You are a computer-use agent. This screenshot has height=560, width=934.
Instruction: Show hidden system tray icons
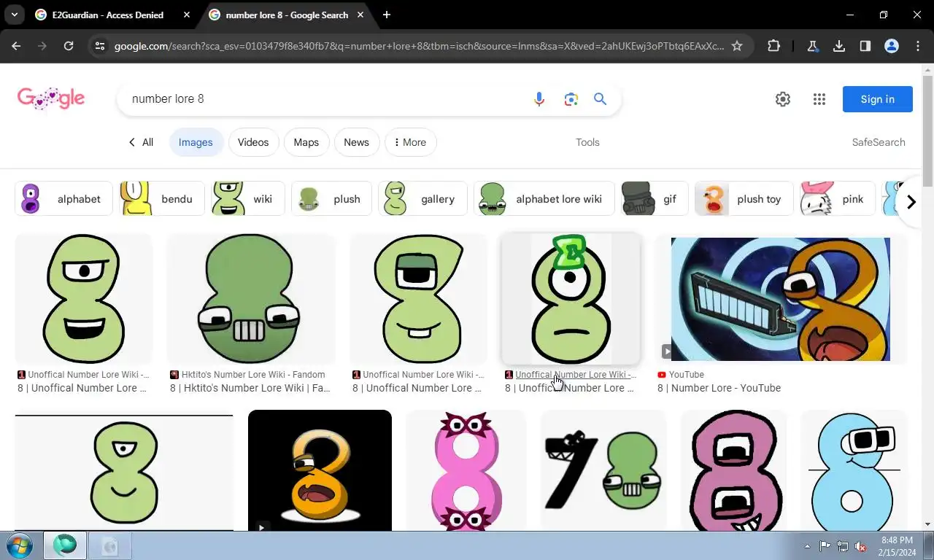point(807,546)
